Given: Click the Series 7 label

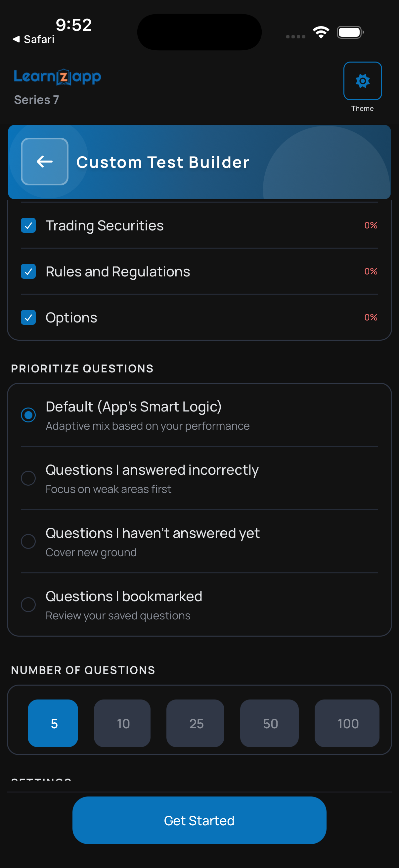Looking at the screenshot, I should click(36, 99).
